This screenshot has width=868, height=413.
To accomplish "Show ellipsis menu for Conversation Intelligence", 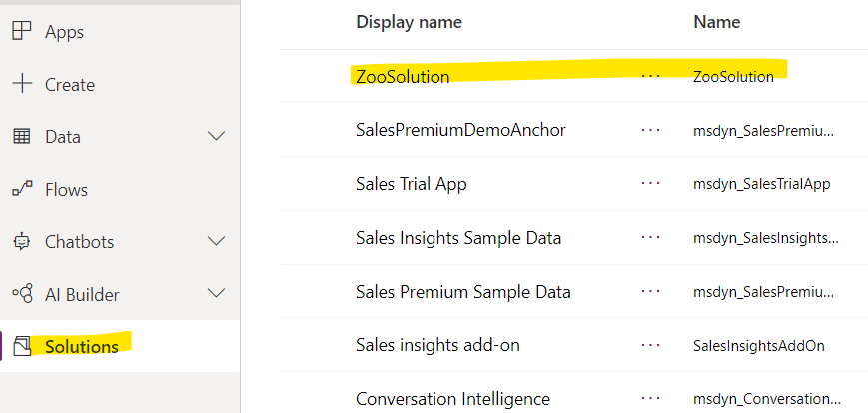I will 651,399.
